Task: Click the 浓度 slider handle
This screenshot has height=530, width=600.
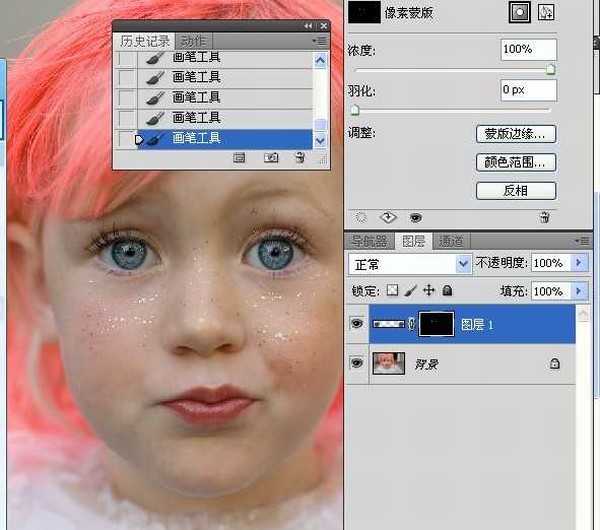Action: pos(550,69)
